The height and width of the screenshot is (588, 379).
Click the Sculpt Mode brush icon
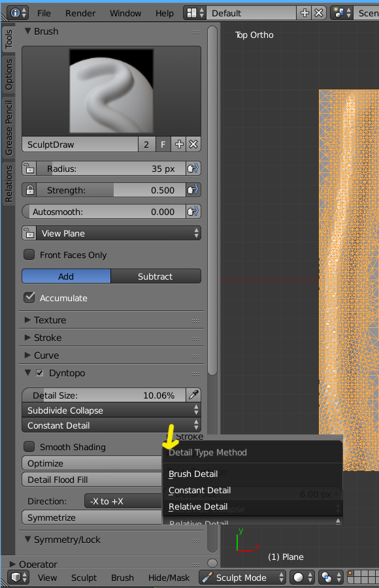coord(207,578)
